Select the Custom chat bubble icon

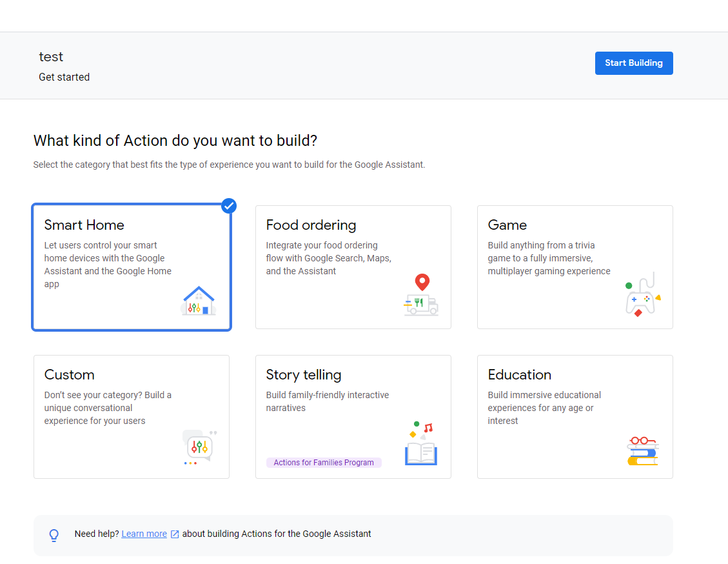(x=199, y=446)
